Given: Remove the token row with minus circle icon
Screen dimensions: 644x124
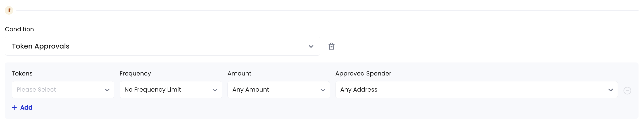Looking at the screenshot, I should [627, 90].
